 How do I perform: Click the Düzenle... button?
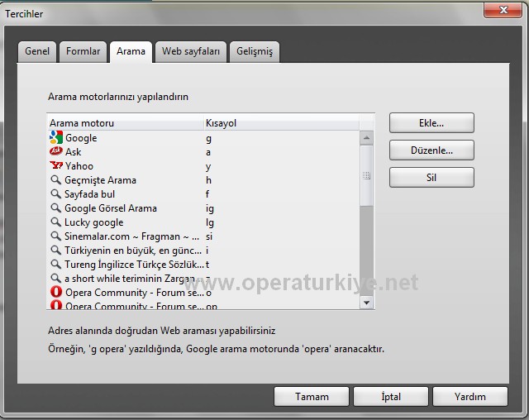431,150
